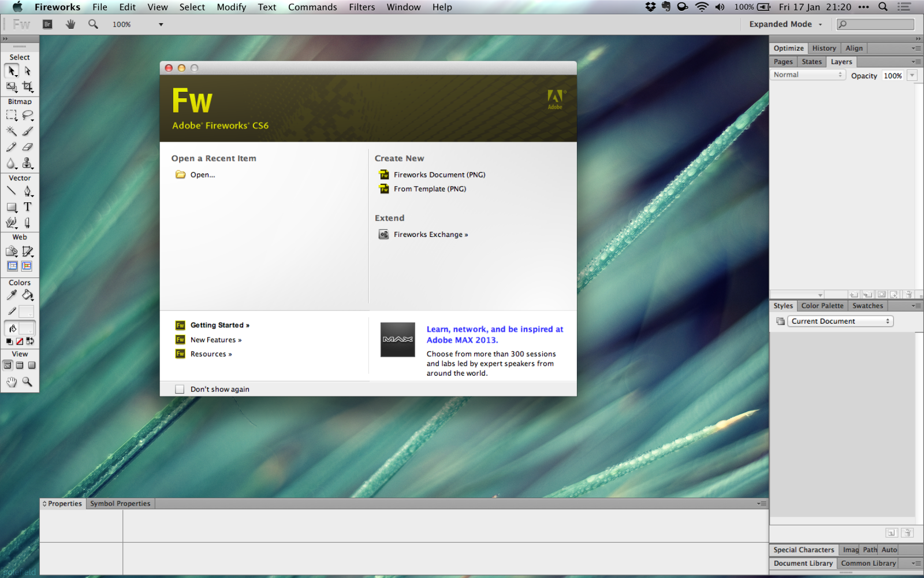The width and height of the screenshot is (924, 578).
Task: Open the Properties panel options menu
Action: [762, 503]
